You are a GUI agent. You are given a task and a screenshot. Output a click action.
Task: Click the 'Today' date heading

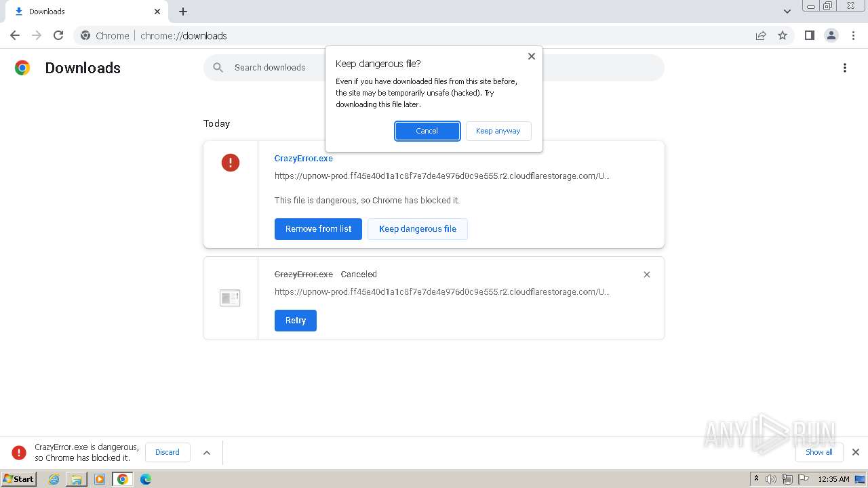pyautogui.click(x=217, y=123)
